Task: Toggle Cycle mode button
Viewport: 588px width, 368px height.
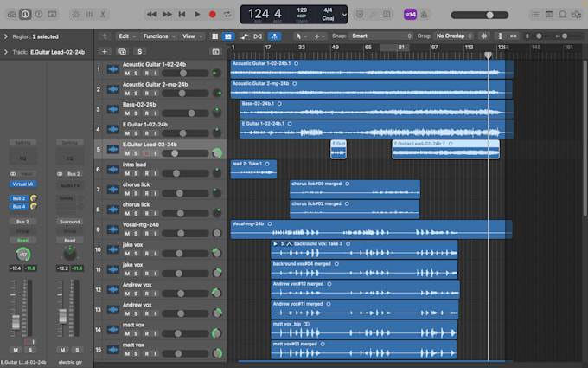Action: pyautogui.click(x=227, y=14)
